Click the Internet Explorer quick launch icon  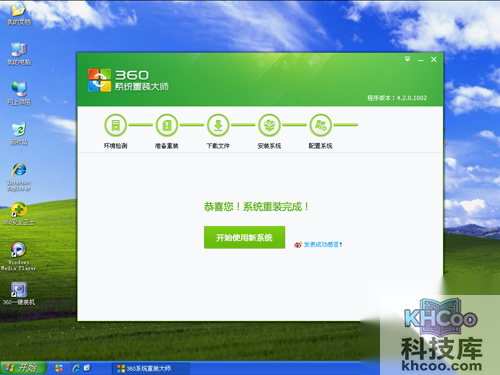click(76, 368)
